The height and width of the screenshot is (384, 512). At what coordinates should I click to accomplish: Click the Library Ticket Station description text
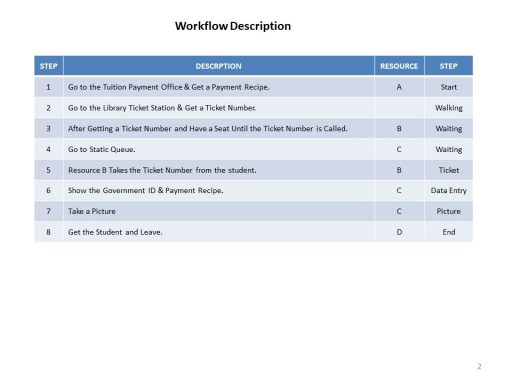pyautogui.click(x=162, y=108)
